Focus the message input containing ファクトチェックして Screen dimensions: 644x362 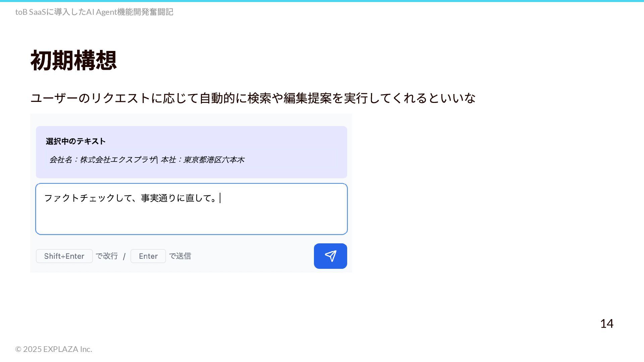[192, 209]
